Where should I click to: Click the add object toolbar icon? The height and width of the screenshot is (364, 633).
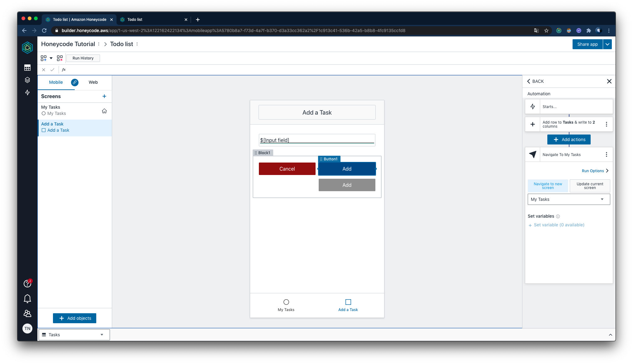(44, 58)
